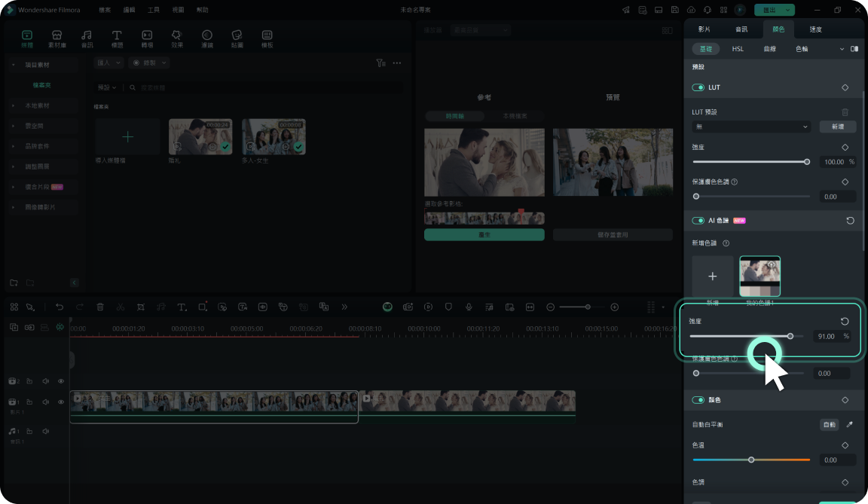
Task: Open the 預設 sort dropdown
Action: pos(107,87)
